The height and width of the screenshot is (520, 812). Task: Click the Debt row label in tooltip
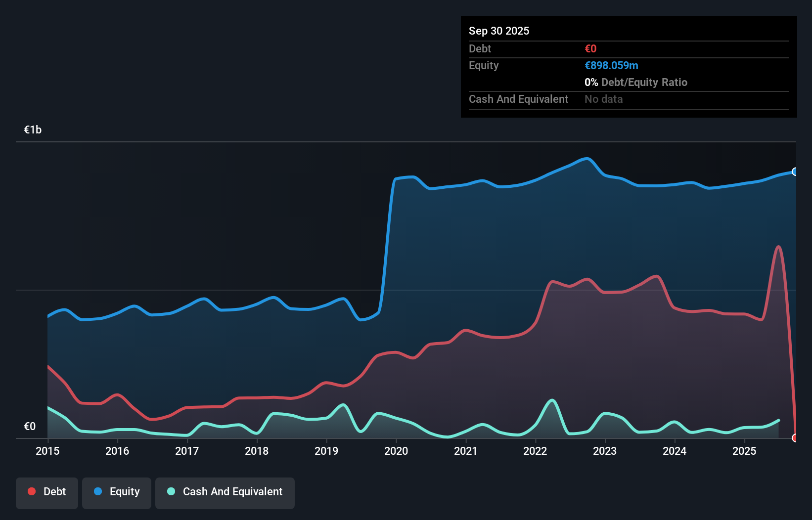(x=480, y=48)
